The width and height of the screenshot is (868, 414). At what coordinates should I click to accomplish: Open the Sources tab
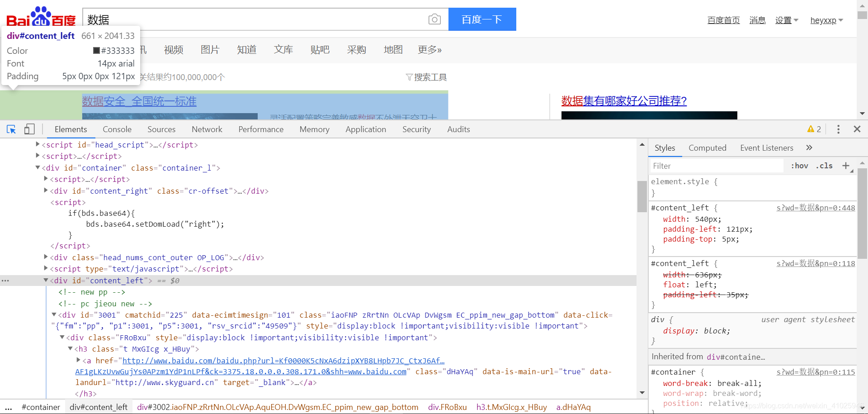point(161,129)
